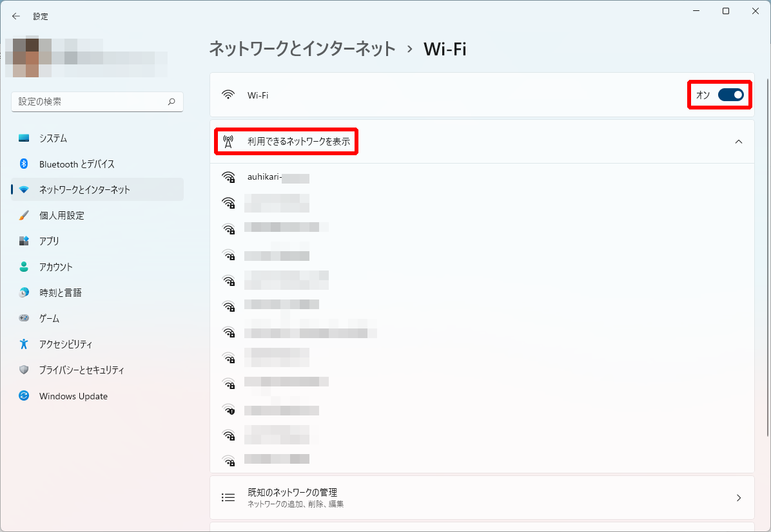
Task: Click the Apps icon in sidebar
Action: pos(24,241)
